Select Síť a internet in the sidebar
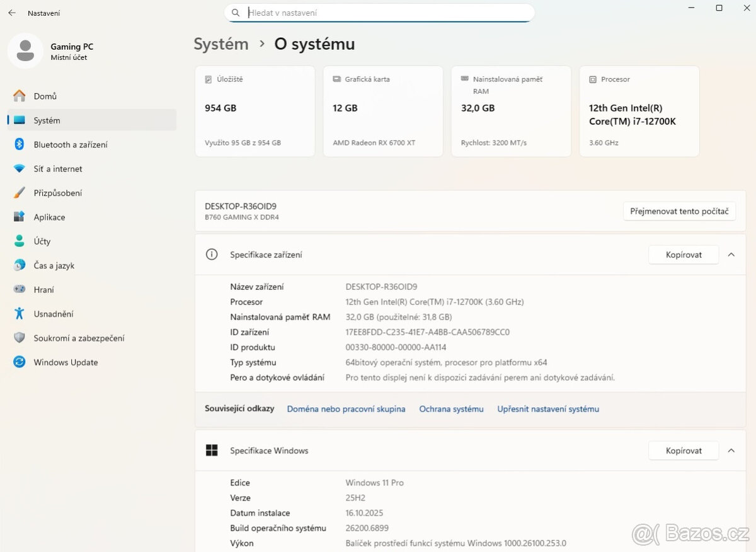Image resolution: width=756 pixels, height=552 pixels. (x=57, y=169)
